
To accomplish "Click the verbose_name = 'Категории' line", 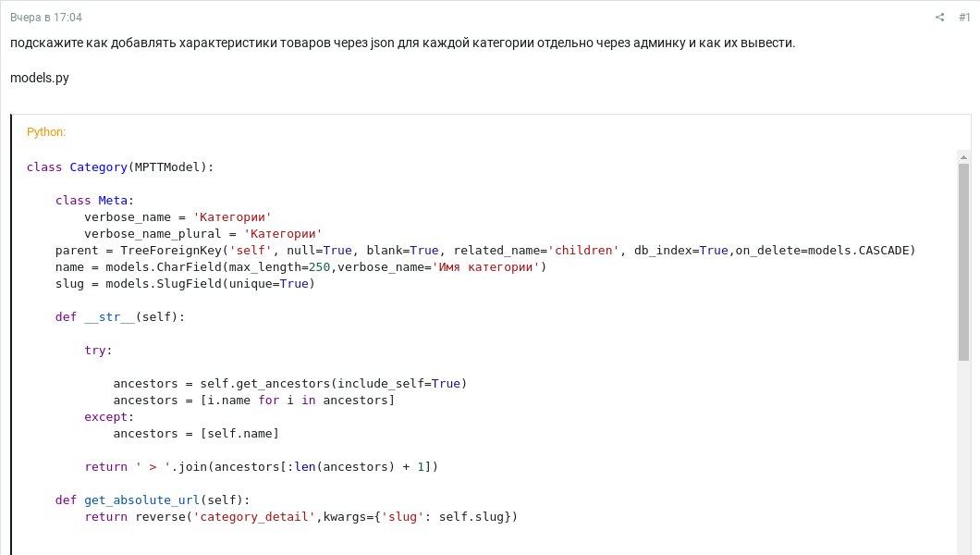I will coord(178,216).
